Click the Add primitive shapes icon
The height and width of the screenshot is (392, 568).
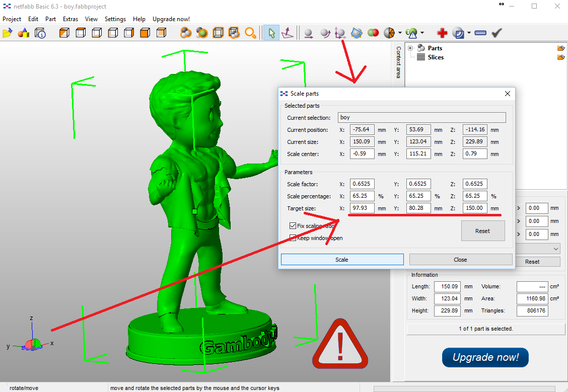(24, 33)
